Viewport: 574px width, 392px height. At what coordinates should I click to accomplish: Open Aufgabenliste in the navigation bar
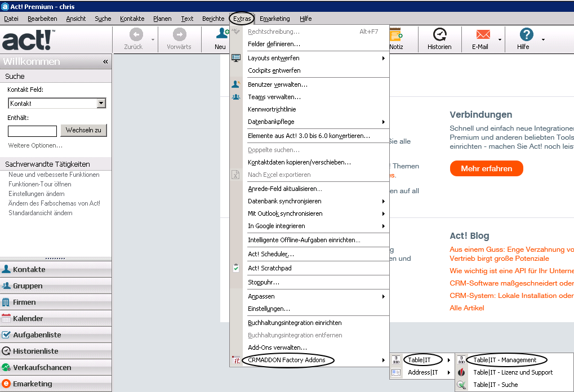56,335
